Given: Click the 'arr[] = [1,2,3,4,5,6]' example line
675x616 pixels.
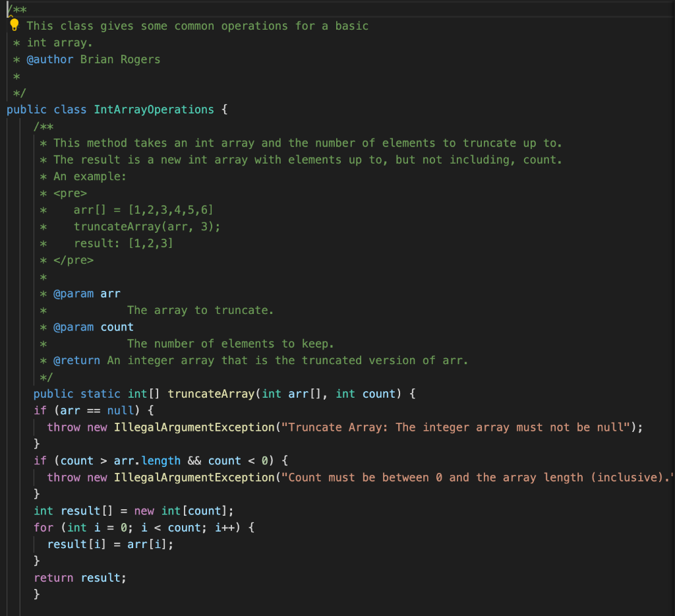Looking at the screenshot, I should coord(143,210).
